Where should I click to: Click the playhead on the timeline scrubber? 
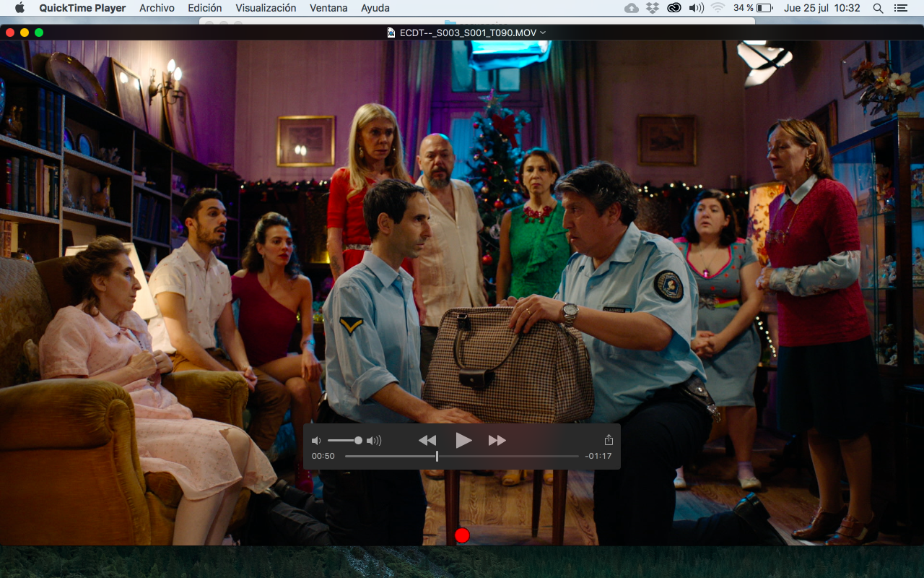437,456
